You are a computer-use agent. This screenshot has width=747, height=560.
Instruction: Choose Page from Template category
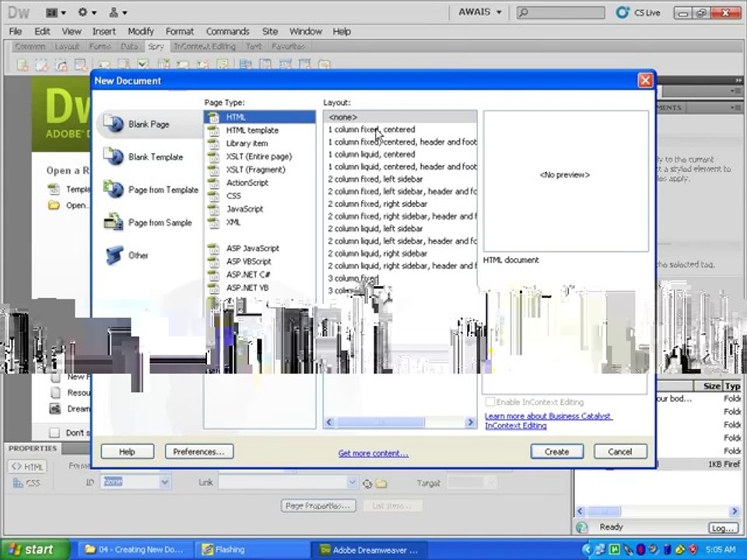pyautogui.click(x=151, y=190)
